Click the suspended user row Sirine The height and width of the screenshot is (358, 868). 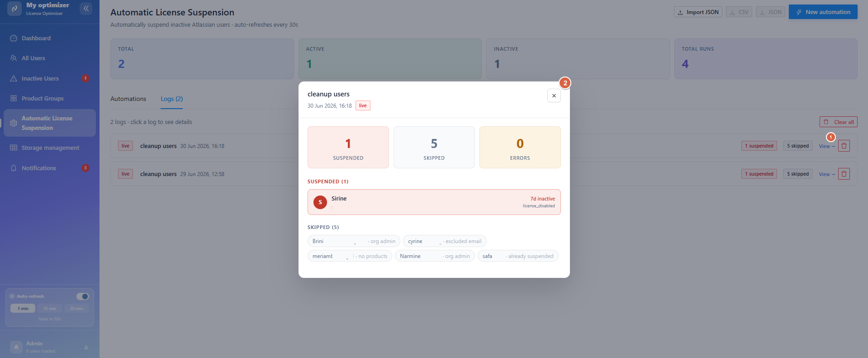tap(434, 202)
